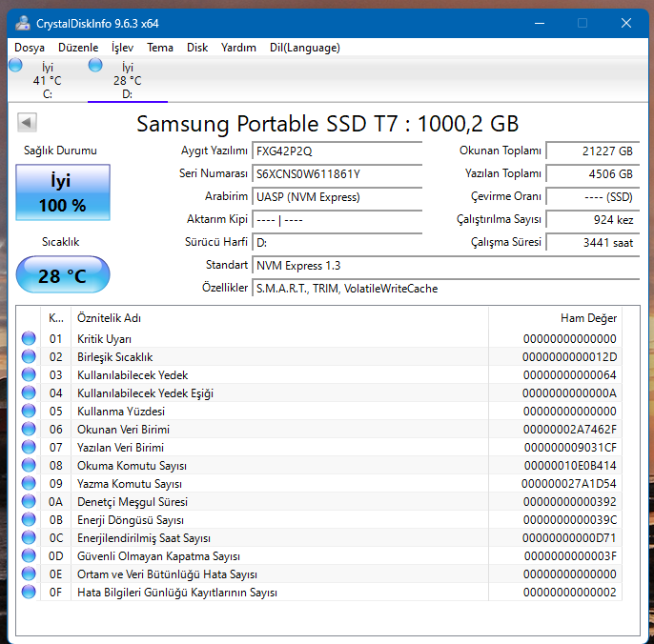The image size is (654, 644).
Task: Click the Çalışma Süresi value 3441 saat
Action: tap(593, 243)
